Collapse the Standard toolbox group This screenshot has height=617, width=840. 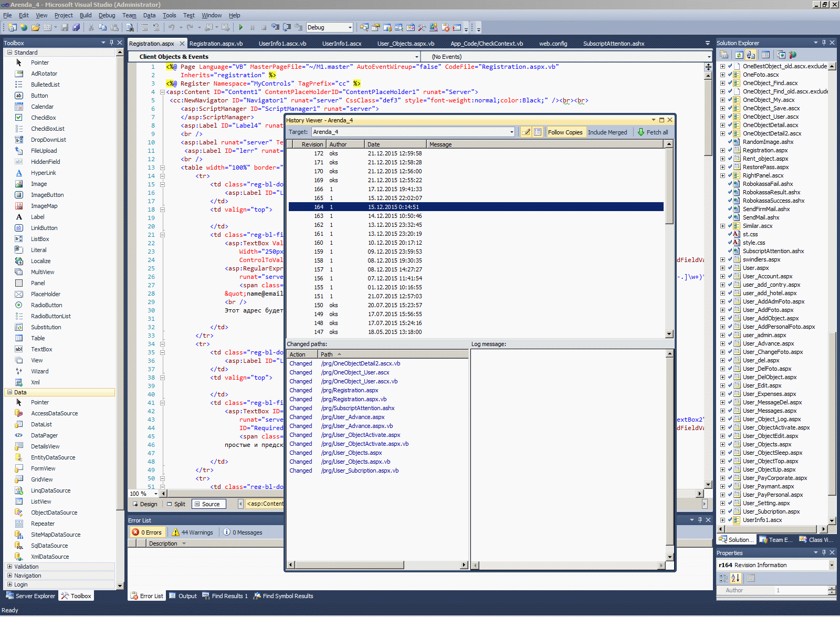point(9,53)
